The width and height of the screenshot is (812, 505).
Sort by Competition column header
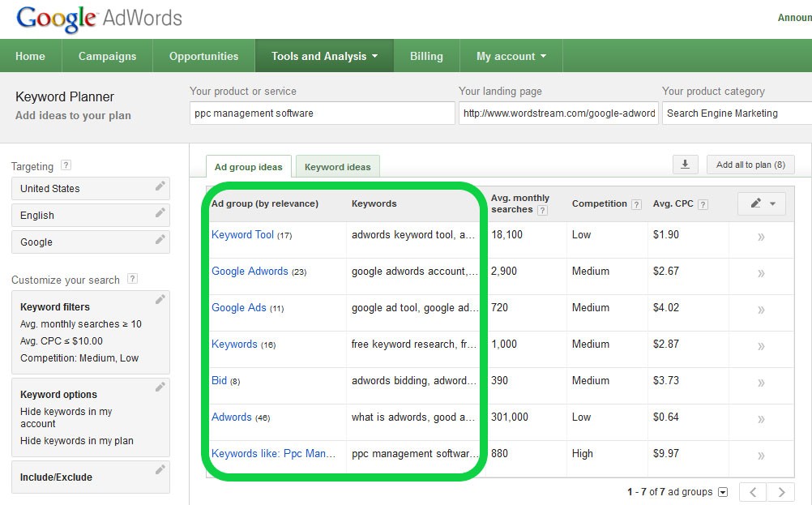tap(599, 203)
